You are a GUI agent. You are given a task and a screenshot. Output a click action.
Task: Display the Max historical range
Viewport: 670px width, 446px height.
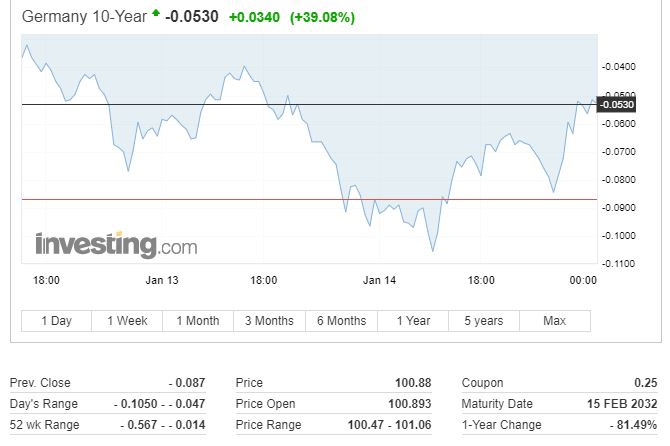pos(555,321)
